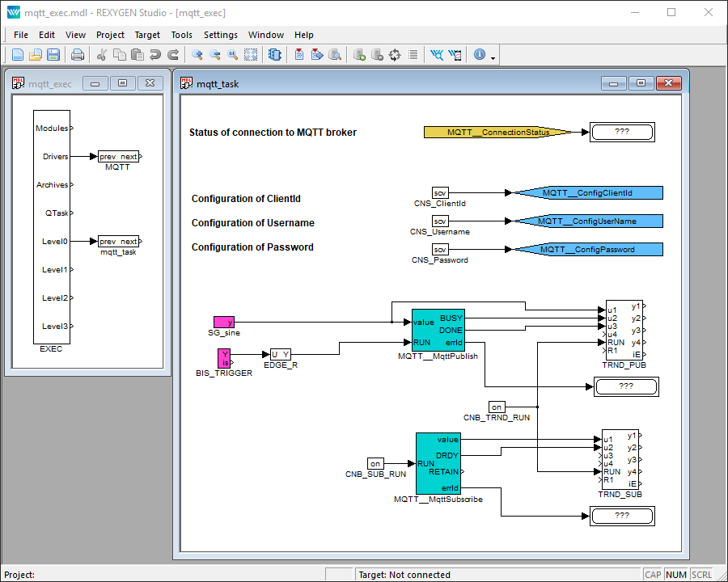Image resolution: width=728 pixels, height=582 pixels.
Task: Select the CNB_TRND_RUN on block
Action: (x=497, y=407)
